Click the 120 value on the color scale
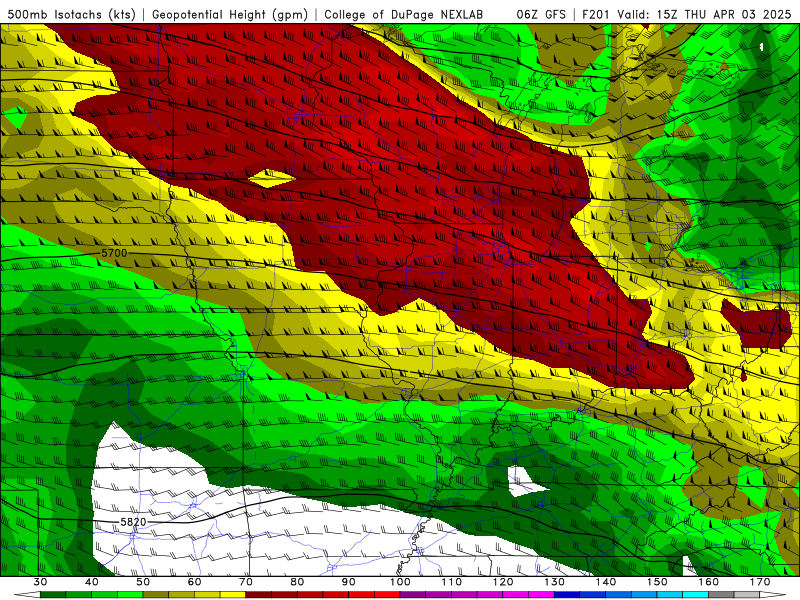This screenshot has width=800, height=600. point(503,582)
